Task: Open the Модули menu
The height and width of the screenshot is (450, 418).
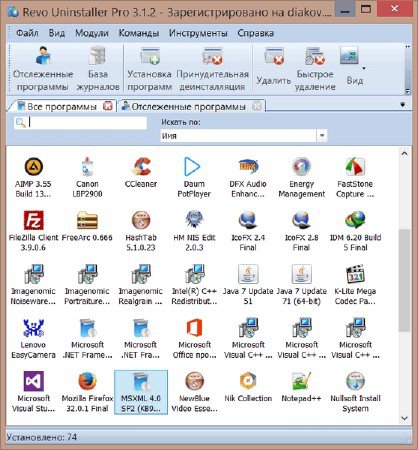Action: coord(92,33)
